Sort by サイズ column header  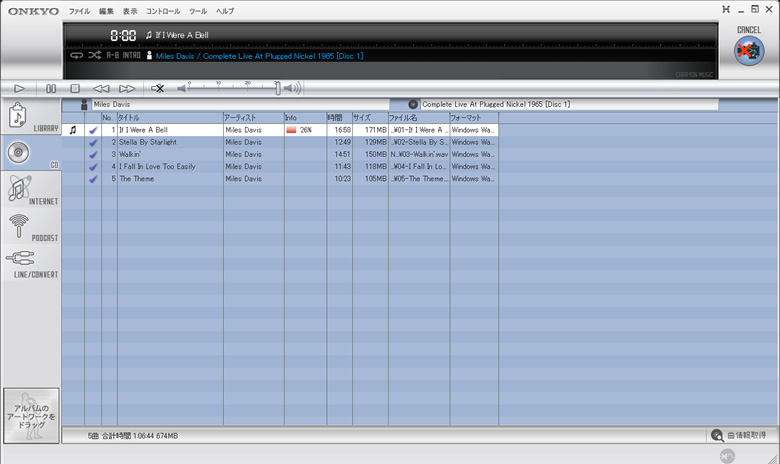coord(370,118)
